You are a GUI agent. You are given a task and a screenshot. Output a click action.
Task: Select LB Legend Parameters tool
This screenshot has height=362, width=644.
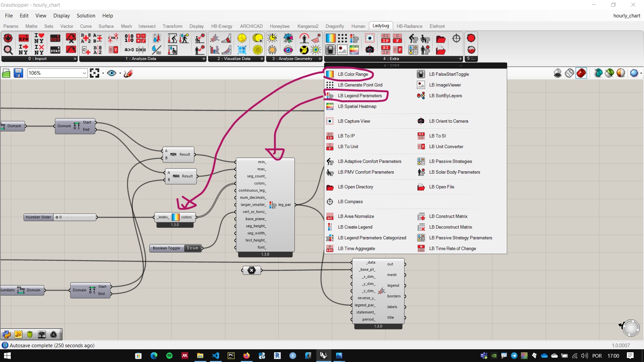pos(360,95)
